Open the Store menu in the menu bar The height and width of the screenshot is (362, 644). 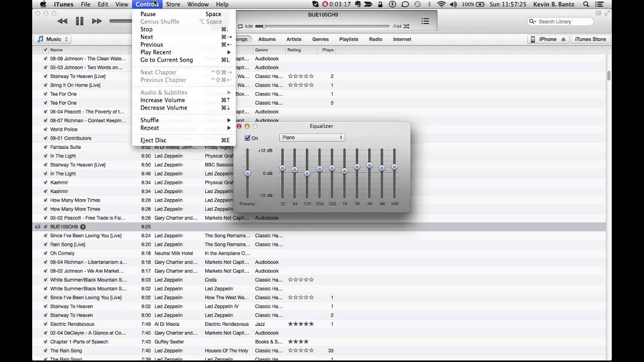tap(173, 4)
